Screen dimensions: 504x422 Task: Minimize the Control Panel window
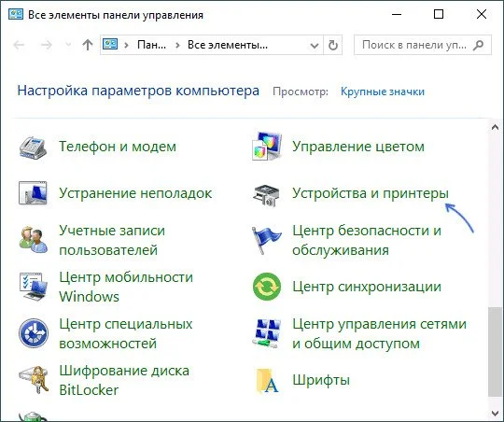[397, 15]
